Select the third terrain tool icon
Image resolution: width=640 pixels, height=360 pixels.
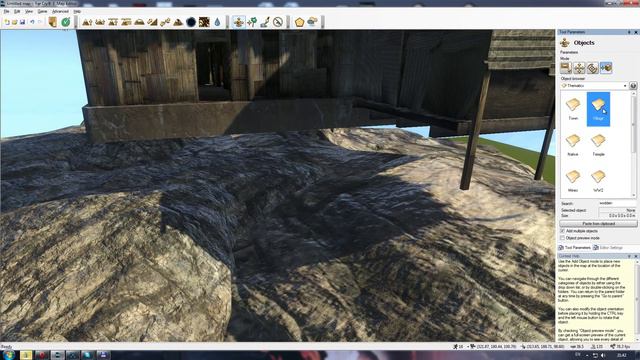tap(113, 22)
